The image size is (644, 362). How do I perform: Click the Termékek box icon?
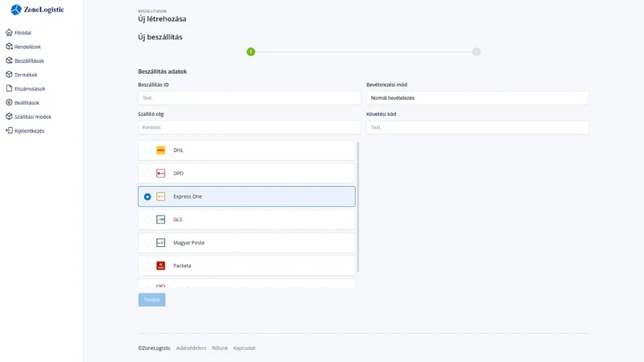tap(9, 74)
